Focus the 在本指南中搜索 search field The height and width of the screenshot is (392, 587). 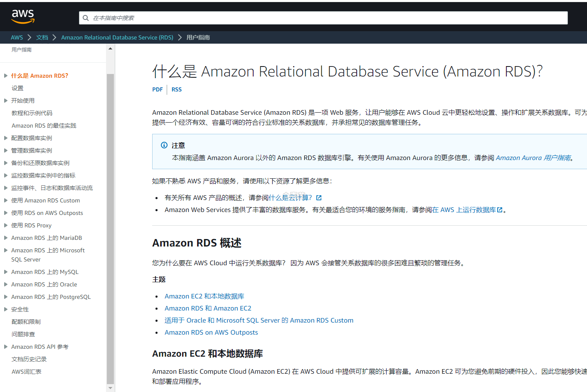324,18
